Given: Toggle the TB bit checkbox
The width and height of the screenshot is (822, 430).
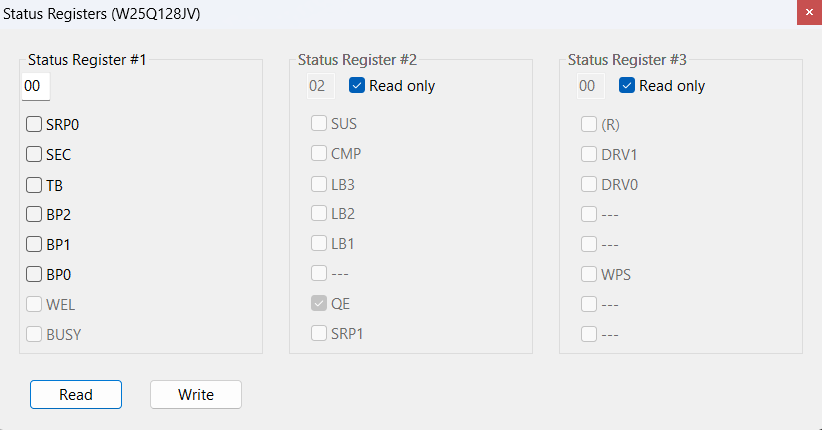Looking at the screenshot, I should click(34, 185).
